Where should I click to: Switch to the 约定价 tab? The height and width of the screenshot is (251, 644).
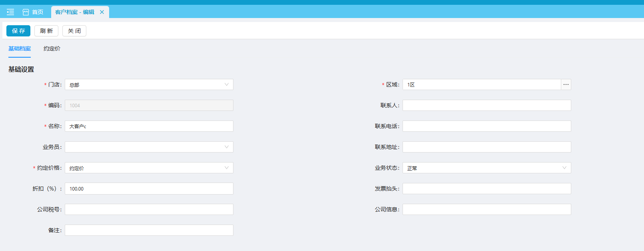(52, 48)
